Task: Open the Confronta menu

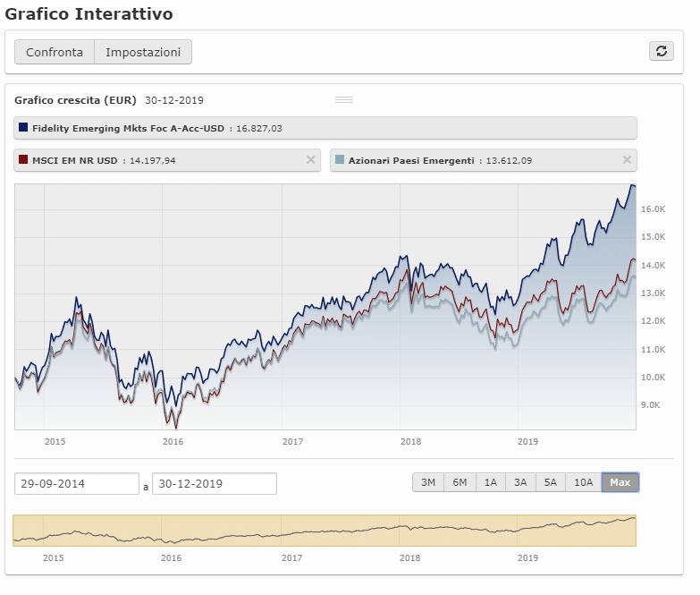Action: click(x=55, y=52)
